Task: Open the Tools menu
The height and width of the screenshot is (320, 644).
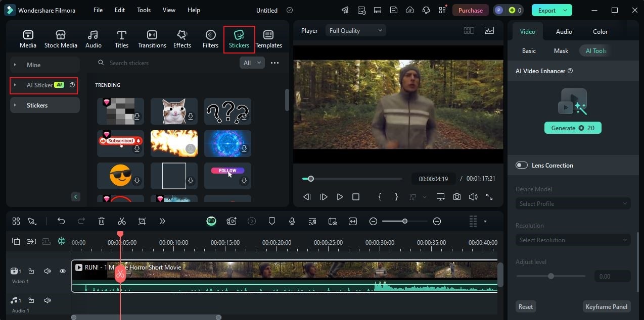Action: tap(144, 10)
